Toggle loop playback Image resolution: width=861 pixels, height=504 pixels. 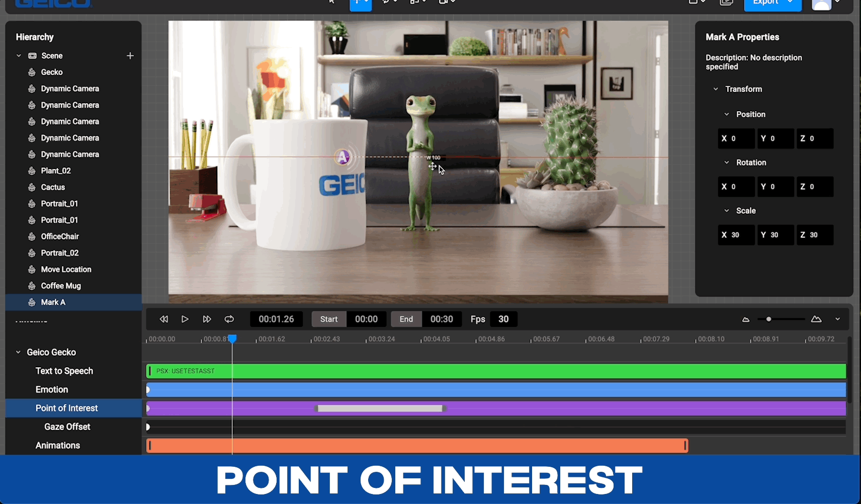tap(229, 319)
